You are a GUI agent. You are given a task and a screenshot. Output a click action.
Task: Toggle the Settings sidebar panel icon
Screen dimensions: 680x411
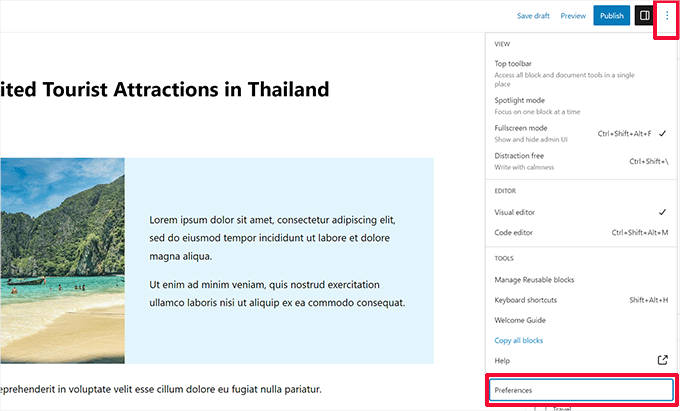point(643,16)
